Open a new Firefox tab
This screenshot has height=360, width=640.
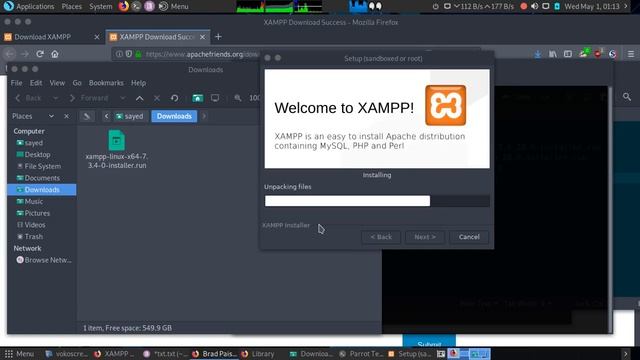click(218, 37)
